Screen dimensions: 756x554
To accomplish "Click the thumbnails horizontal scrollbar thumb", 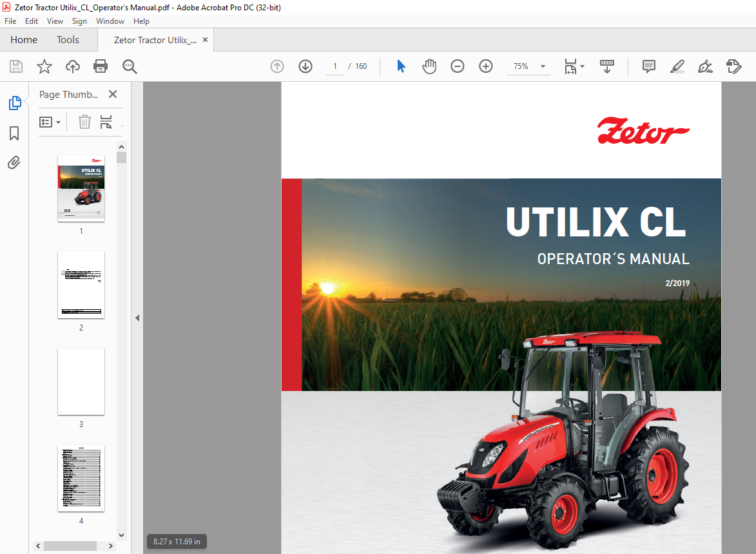I will (70, 546).
